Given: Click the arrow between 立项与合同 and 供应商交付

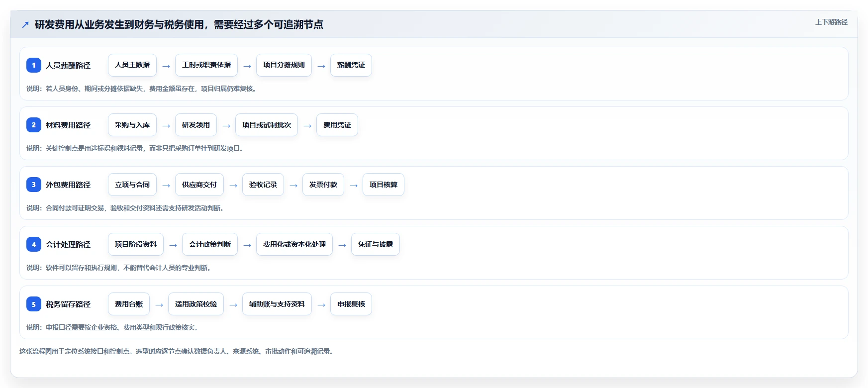Looking at the screenshot, I should [x=166, y=185].
